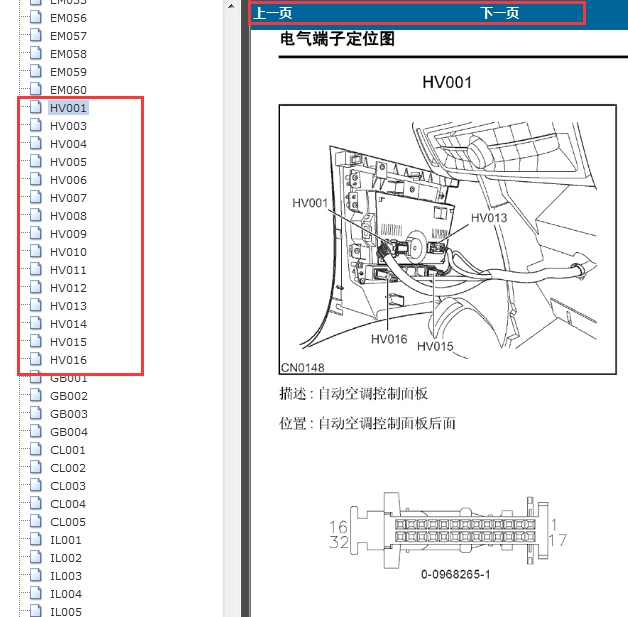Select HV016 tree entry
Screen dimensions: 628x617
click(x=68, y=360)
